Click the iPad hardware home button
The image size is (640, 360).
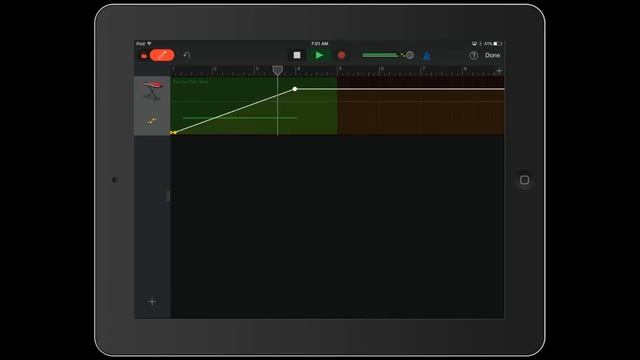[x=524, y=180]
